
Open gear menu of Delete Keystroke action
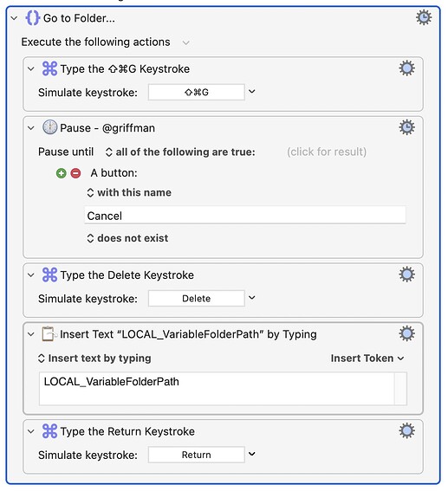(406, 275)
